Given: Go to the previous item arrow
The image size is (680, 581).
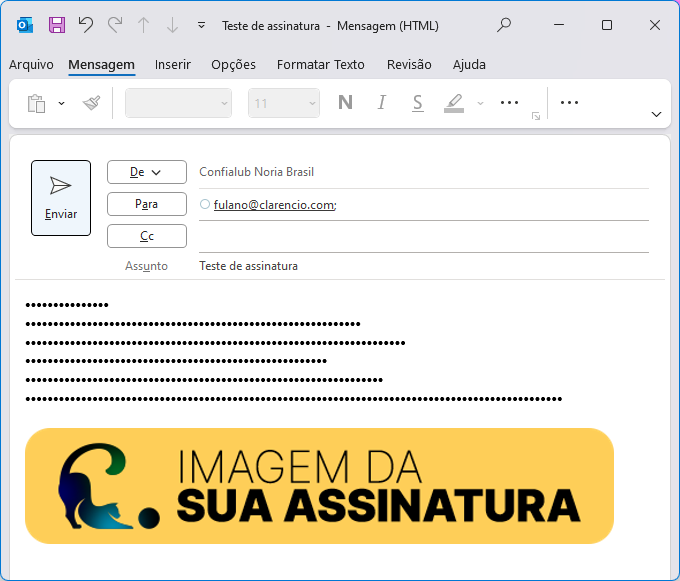Looking at the screenshot, I should coord(144,25).
